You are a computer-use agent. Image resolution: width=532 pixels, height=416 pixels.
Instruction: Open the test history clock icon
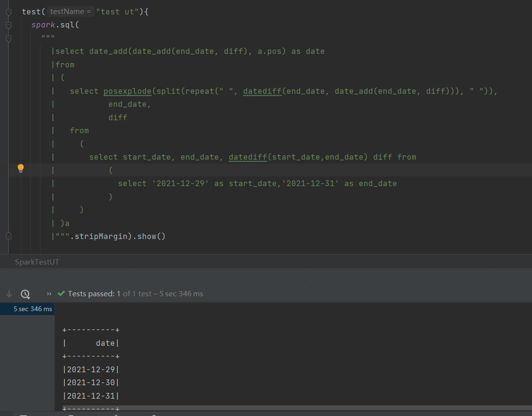tap(26, 294)
